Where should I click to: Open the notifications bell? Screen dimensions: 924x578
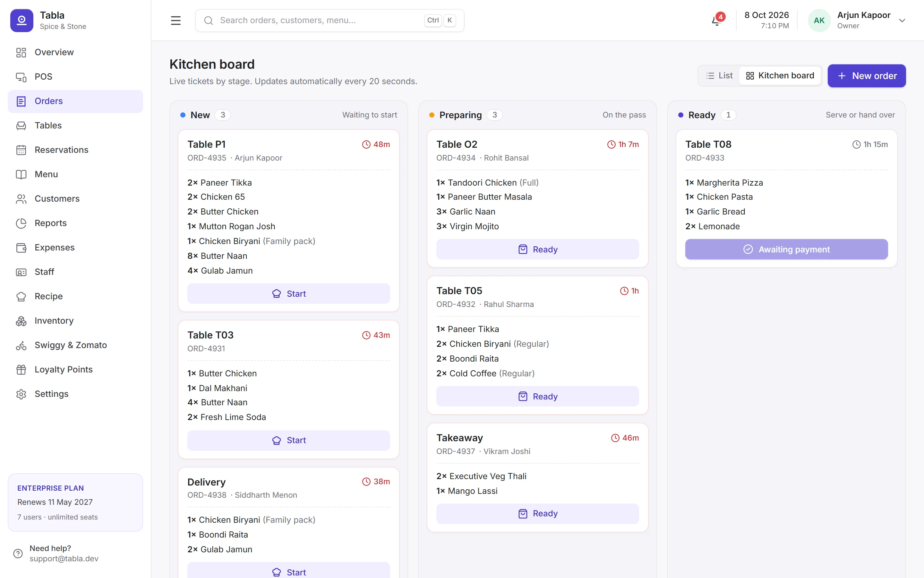[x=716, y=20]
